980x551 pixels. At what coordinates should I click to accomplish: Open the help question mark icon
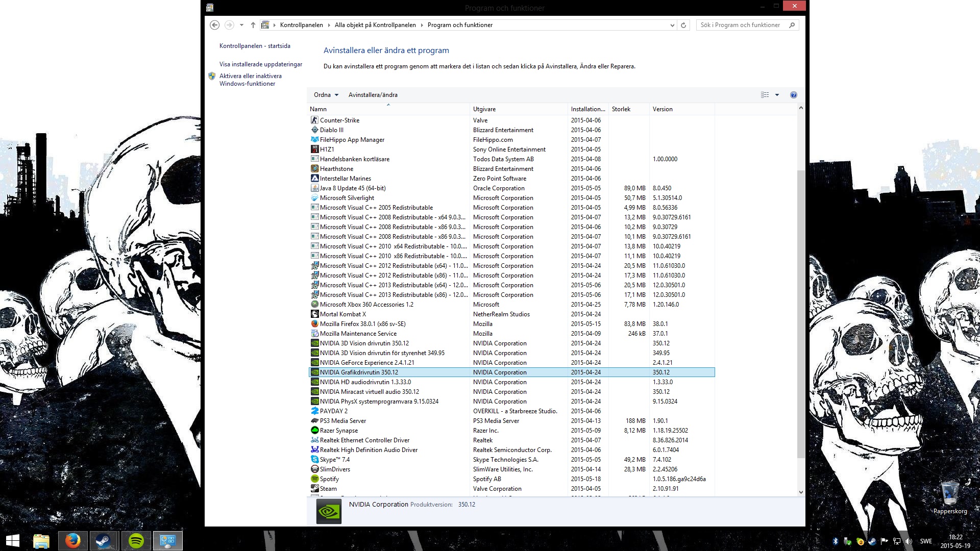pyautogui.click(x=793, y=95)
